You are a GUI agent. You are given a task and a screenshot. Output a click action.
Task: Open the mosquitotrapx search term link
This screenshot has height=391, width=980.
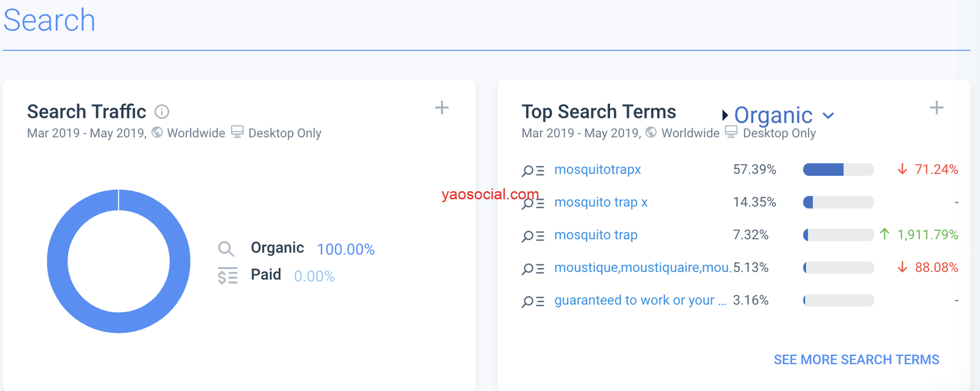coord(597,170)
